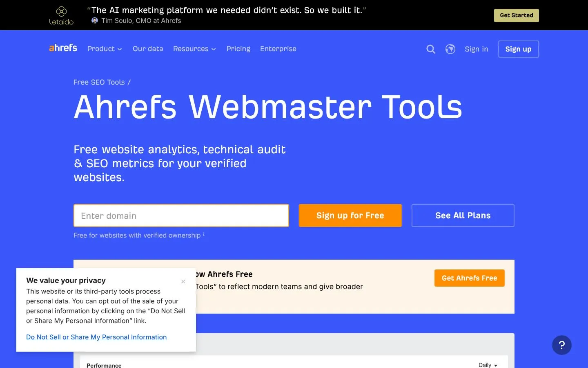This screenshot has width=588, height=368.
Task: Open the Free SEO Tools breadcrumb link
Action: tap(99, 82)
